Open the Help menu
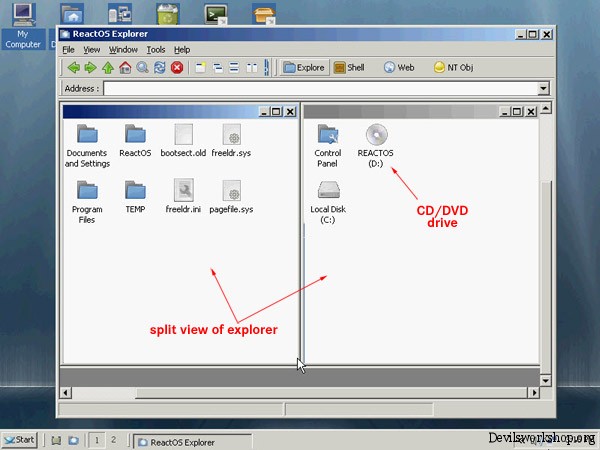Image resolution: width=600 pixels, height=450 pixels. tap(182, 50)
